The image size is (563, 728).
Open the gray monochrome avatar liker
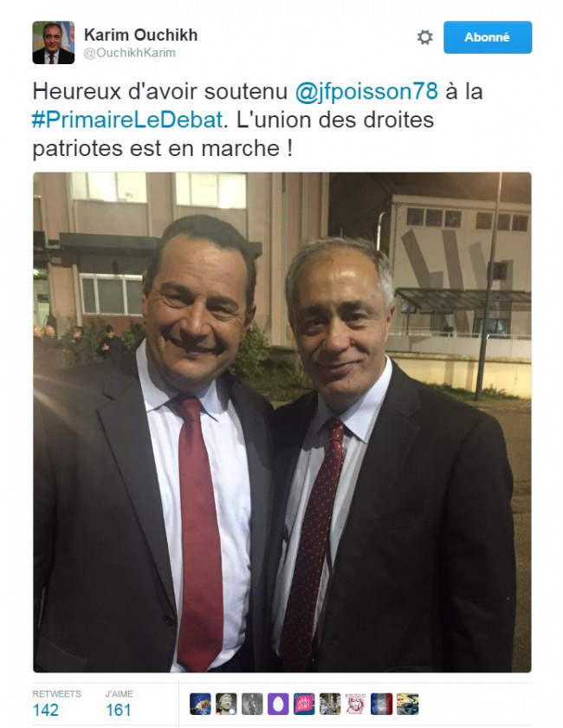click(x=252, y=704)
